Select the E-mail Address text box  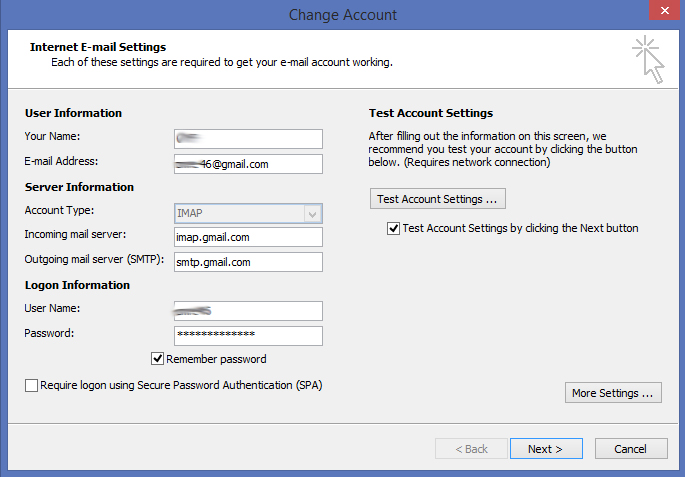pyautogui.click(x=247, y=164)
